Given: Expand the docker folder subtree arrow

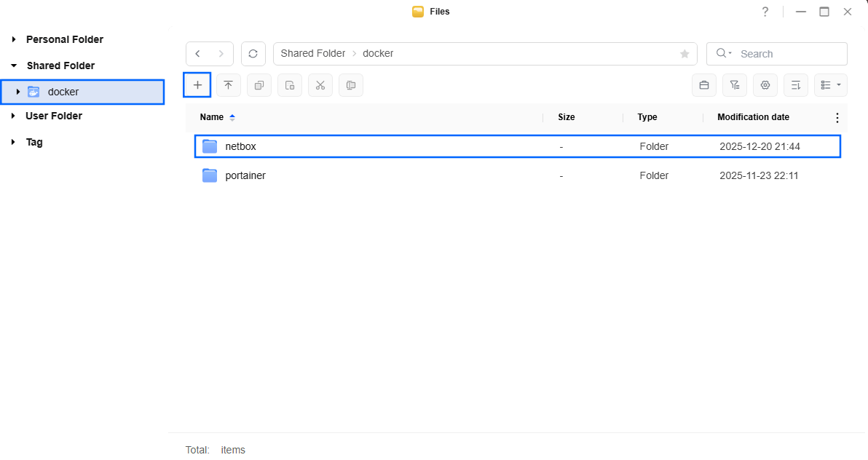Looking at the screenshot, I should tap(18, 92).
